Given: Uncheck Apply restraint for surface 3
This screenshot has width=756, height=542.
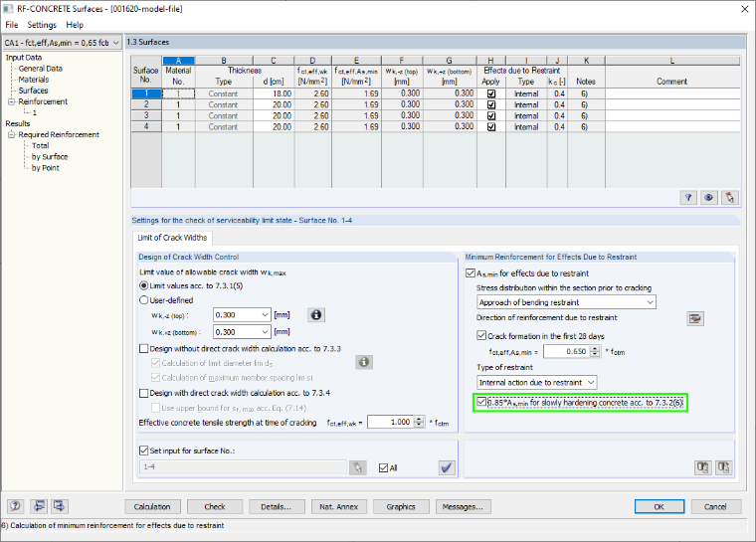Looking at the screenshot, I should [491, 115].
